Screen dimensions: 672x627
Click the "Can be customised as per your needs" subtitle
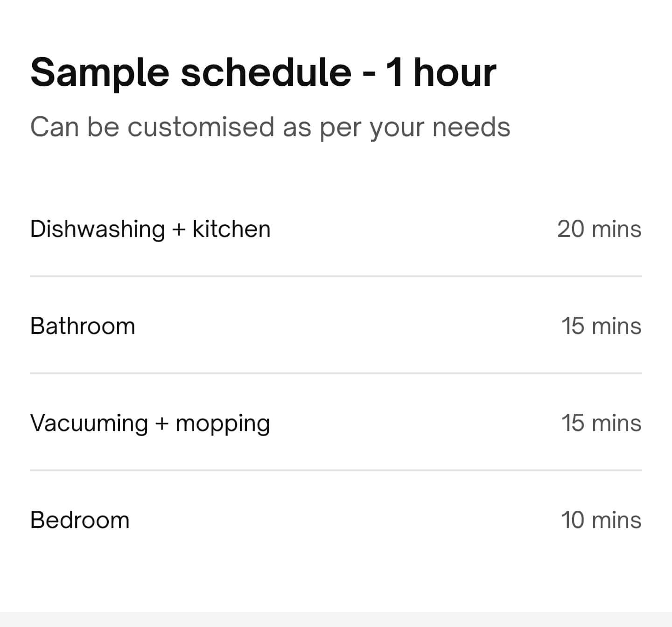[x=270, y=127]
